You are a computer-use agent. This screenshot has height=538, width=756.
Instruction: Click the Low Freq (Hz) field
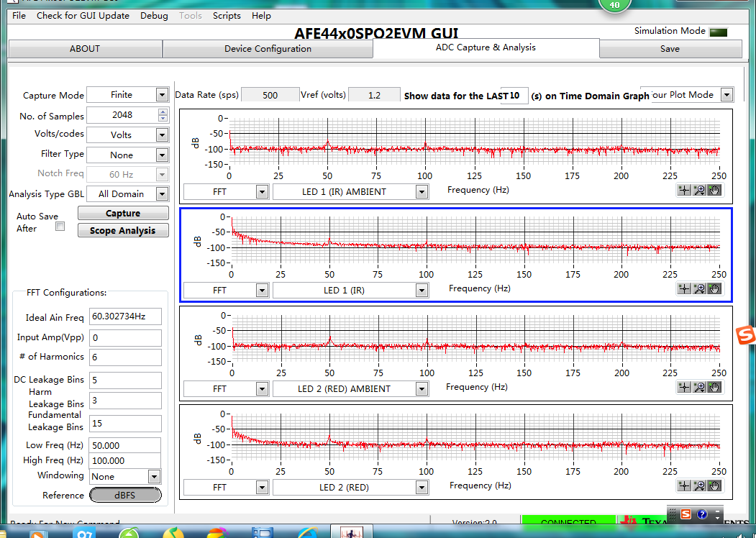(125, 445)
